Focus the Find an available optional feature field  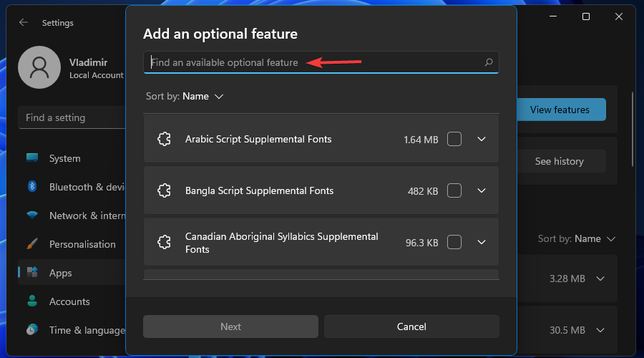click(x=315, y=62)
